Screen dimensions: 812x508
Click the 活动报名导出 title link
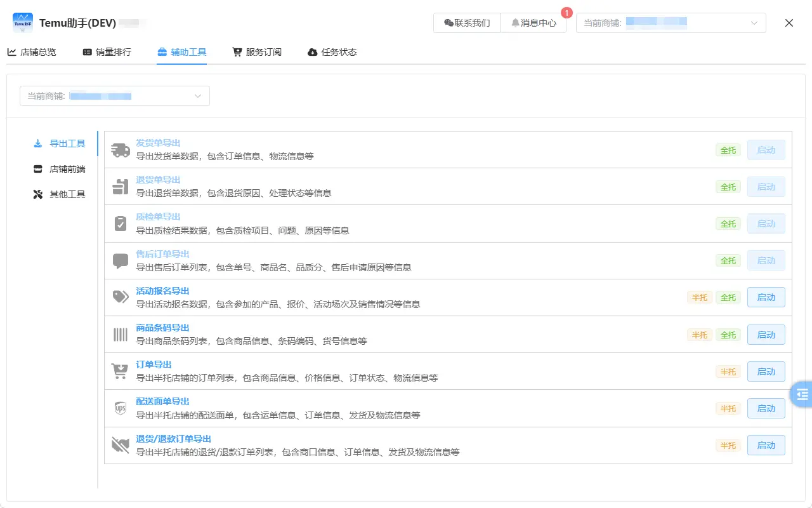click(x=162, y=291)
